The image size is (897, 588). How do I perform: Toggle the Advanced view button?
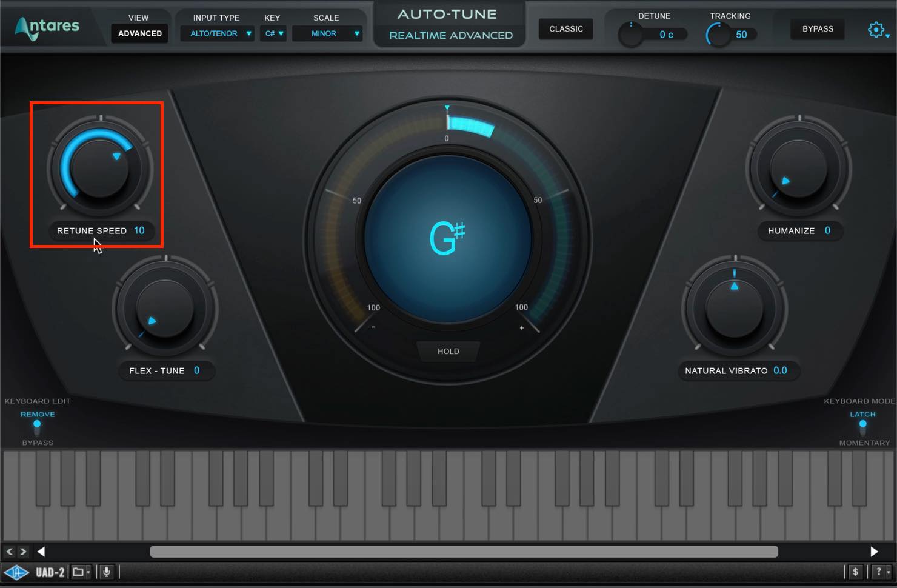point(140,33)
